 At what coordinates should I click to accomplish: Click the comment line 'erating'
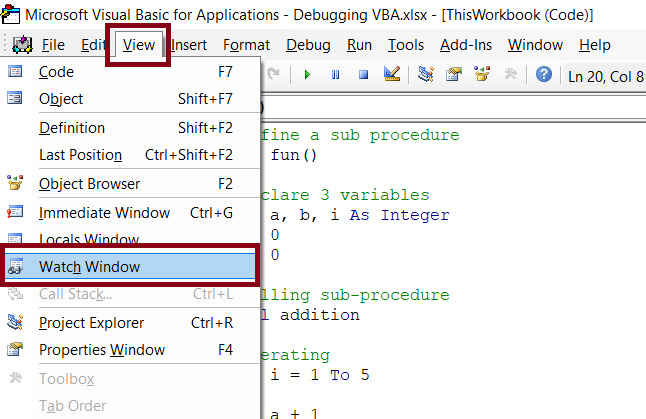point(295,355)
